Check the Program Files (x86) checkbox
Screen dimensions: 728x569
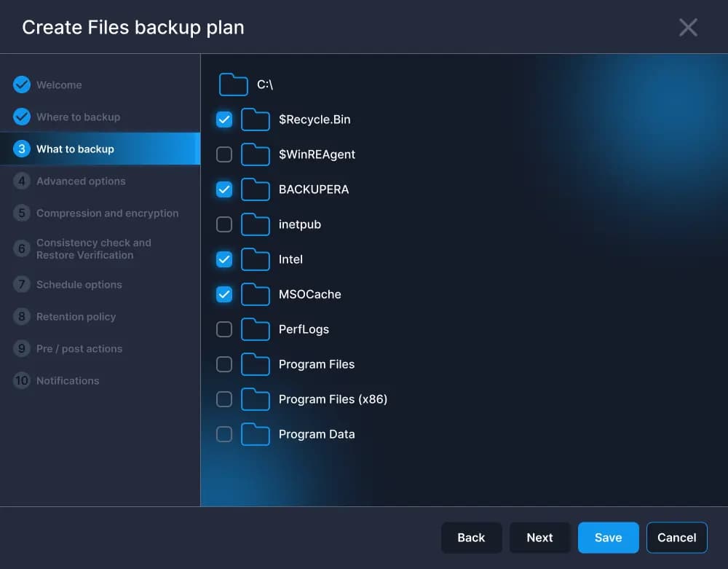(x=223, y=399)
